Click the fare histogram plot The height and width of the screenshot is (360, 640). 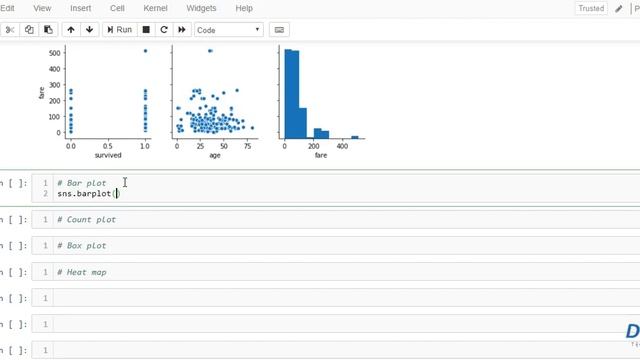pos(322,92)
